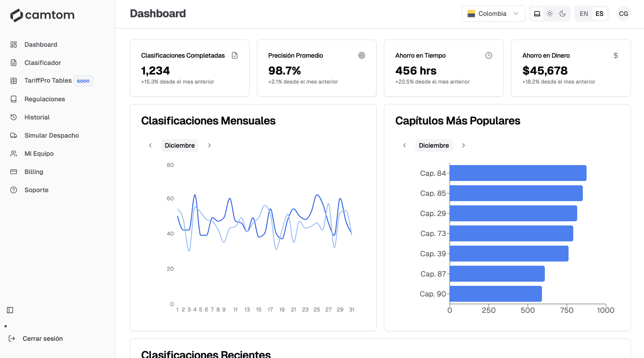Go to next month in Clasificaciones Mensuales
The width and height of the screenshot is (644, 358).
coord(209,145)
